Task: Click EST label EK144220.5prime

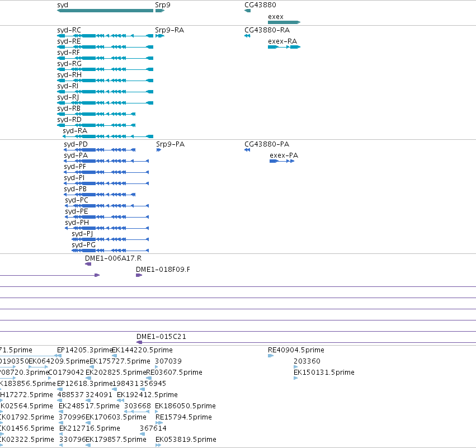Action: tap(143, 350)
